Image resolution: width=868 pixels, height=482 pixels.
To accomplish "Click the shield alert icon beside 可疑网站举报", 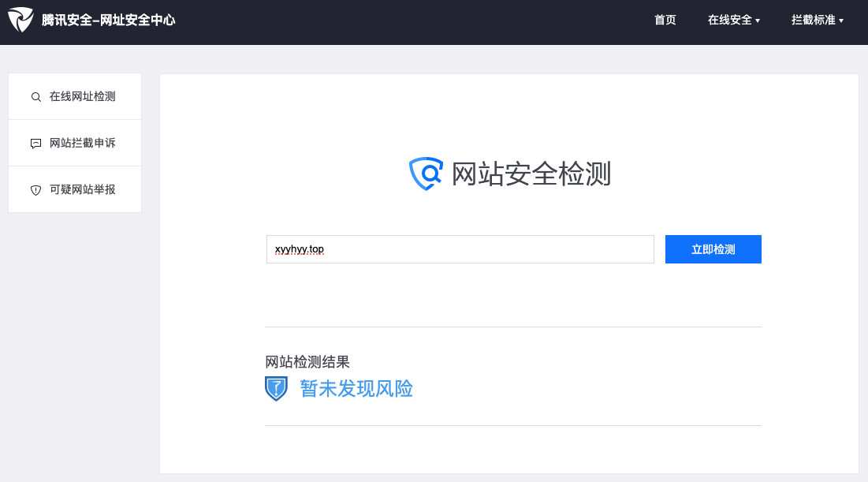I will point(36,190).
